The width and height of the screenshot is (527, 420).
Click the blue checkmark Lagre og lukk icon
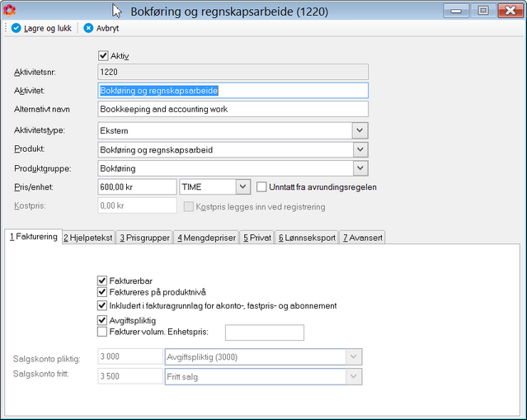[x=16, y=28]
